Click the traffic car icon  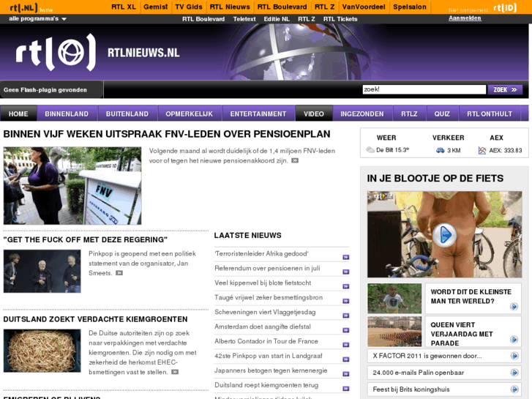[x=440, y=150]
